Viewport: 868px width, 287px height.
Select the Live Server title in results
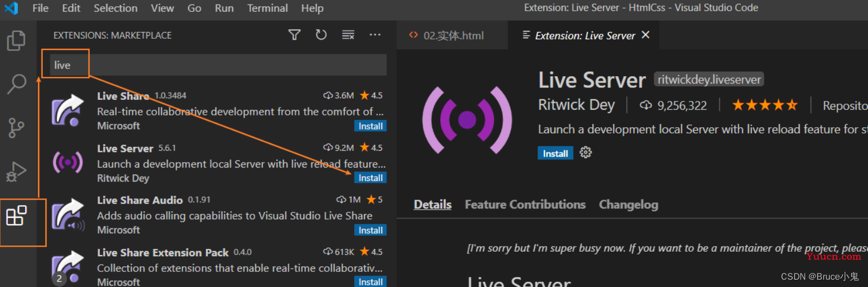pyautogui.click(x=125, y=149)
